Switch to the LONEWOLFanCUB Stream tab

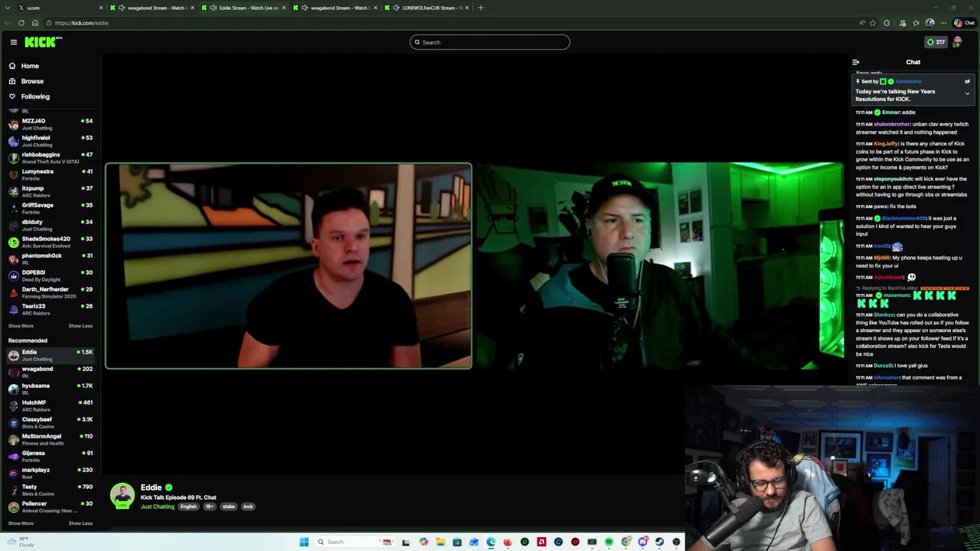427,8
